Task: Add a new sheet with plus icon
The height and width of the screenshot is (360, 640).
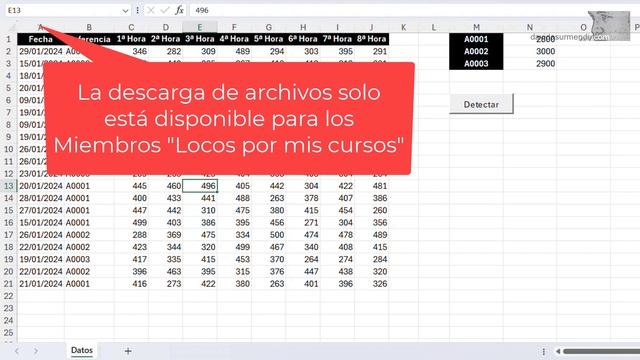Action: 128,351
